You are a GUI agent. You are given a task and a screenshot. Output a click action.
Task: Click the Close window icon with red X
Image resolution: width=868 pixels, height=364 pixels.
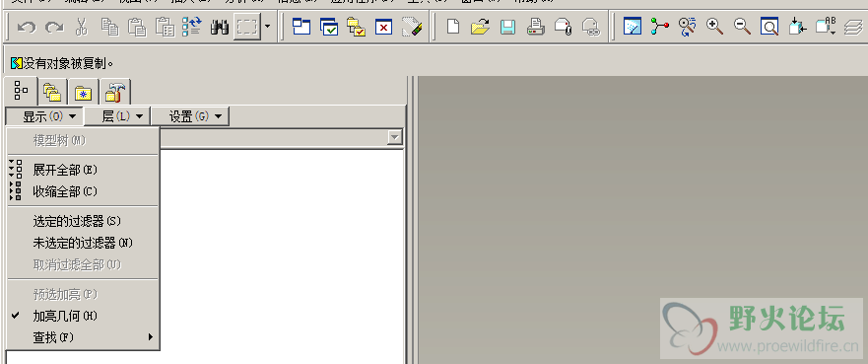[383, 27]
